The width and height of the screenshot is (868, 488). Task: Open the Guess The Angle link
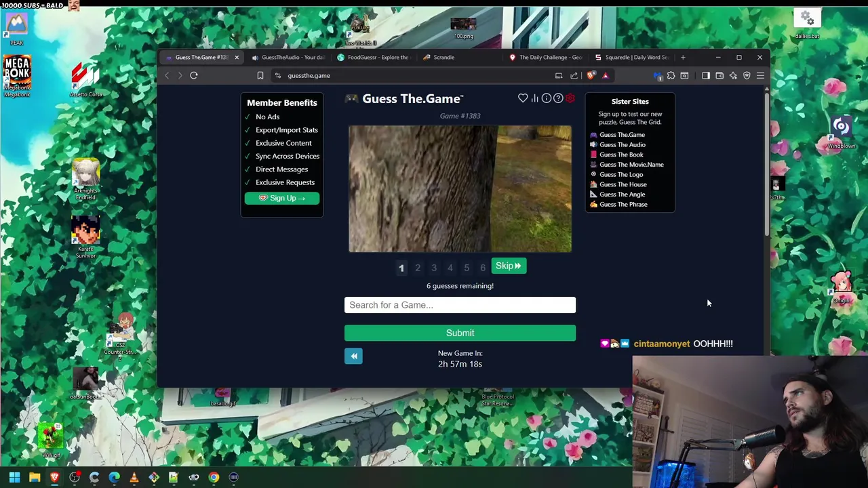622,195
